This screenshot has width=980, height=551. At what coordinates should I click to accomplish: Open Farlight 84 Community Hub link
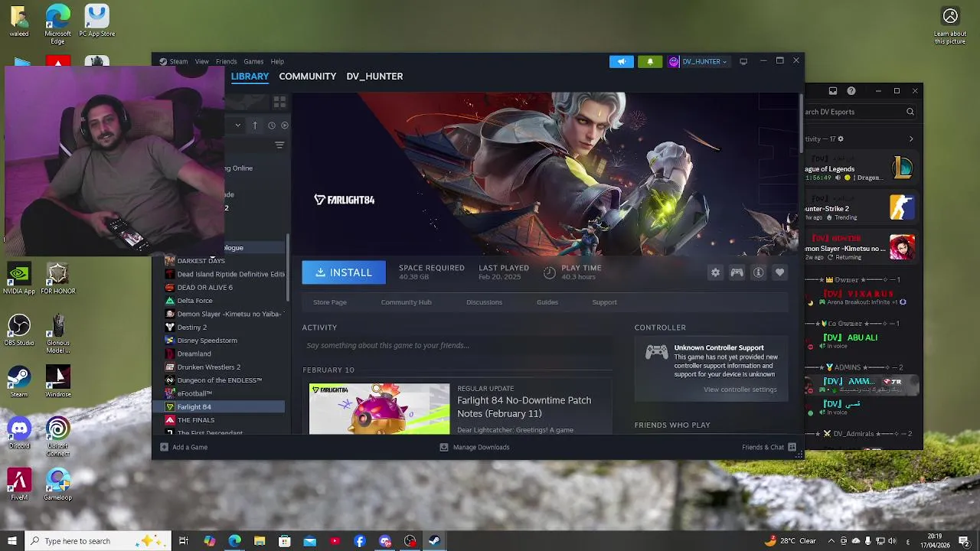tap(407, 302)
